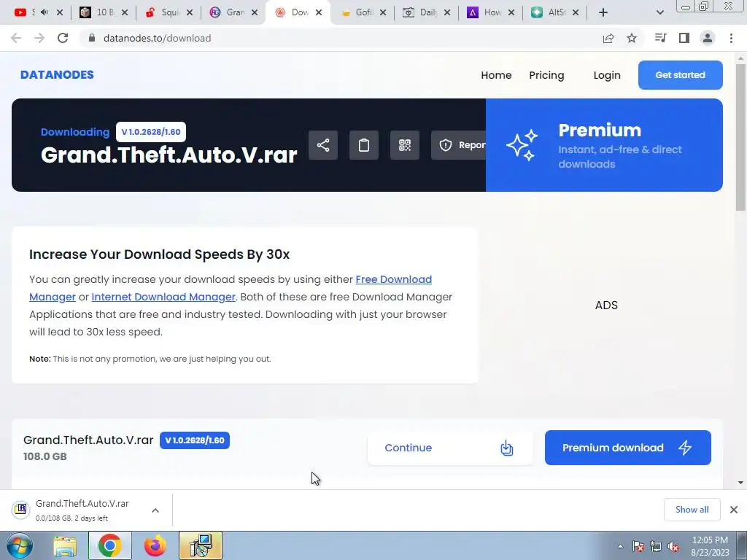
Task: Click the 108.0 GB file size text
Action: [44, 456]
